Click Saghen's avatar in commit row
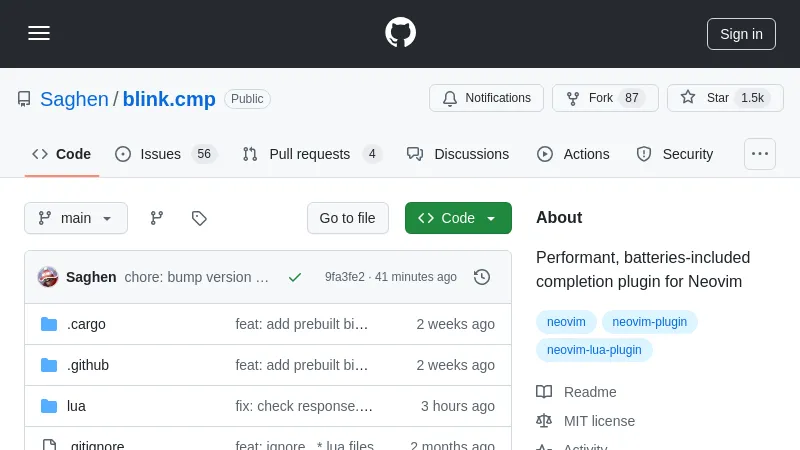The height and width of the screenshot is (450, 800). [48, 277]
